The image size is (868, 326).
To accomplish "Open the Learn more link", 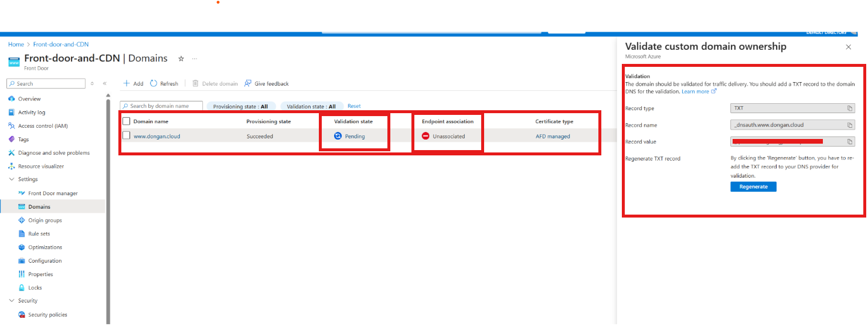I will pos(699,91).
